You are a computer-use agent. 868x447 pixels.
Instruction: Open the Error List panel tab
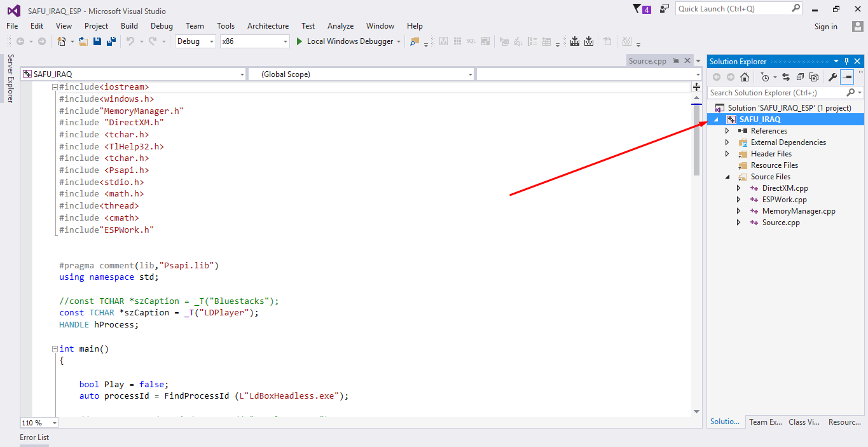(x=34, y=437)
